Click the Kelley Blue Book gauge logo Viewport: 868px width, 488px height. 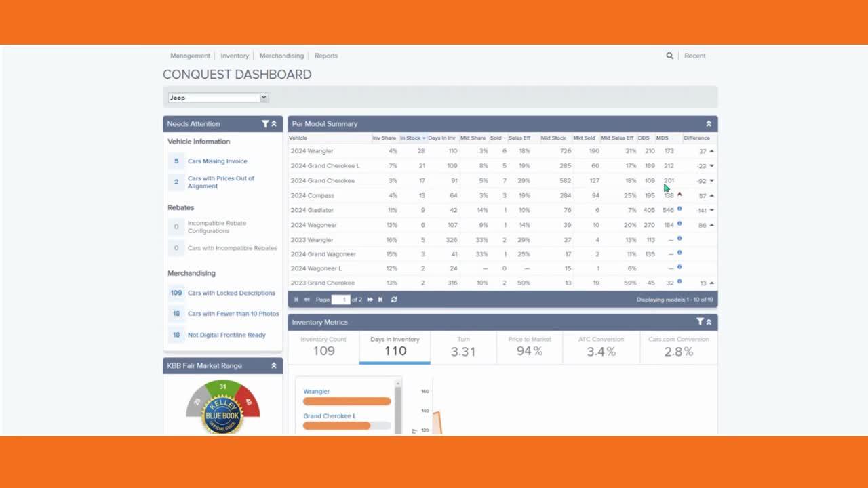222,414
